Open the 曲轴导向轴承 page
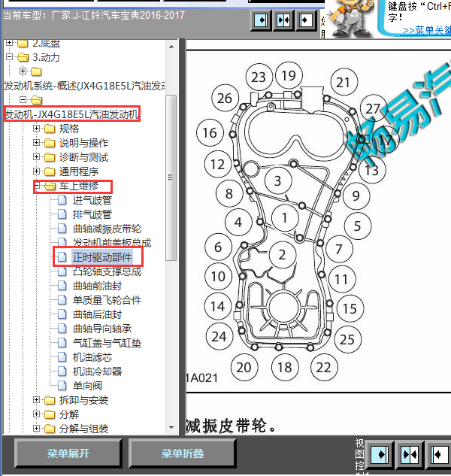The height and width of the screenshot is (476, 451). [x=102, y=329]
